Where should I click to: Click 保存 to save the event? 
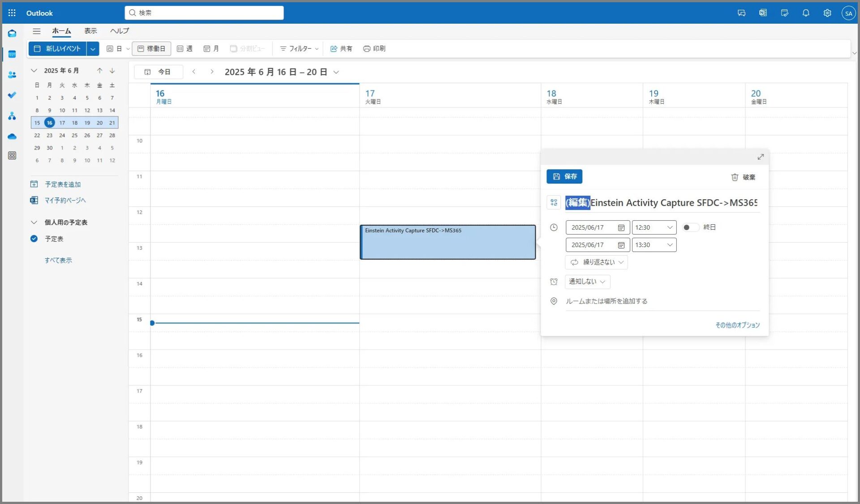[564, 176]
